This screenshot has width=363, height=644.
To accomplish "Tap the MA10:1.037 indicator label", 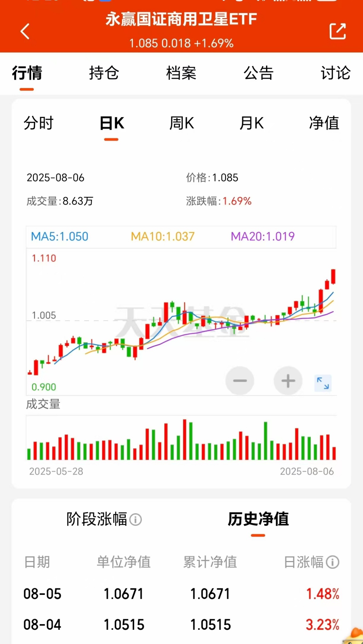I will tap(163, 236).
